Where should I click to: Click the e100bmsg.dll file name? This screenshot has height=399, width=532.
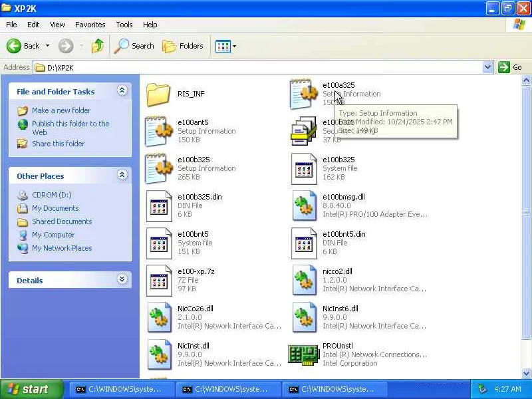[x=343, y=197]
